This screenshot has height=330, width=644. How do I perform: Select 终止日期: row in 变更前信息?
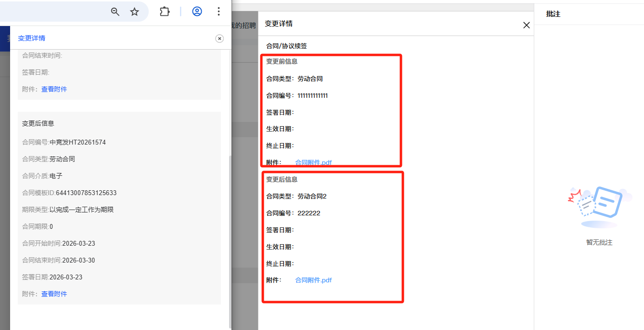(x=280, y=145)
